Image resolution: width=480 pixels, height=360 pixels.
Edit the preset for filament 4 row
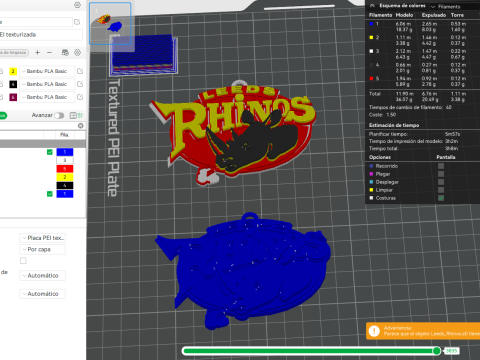tap(80, 84)
